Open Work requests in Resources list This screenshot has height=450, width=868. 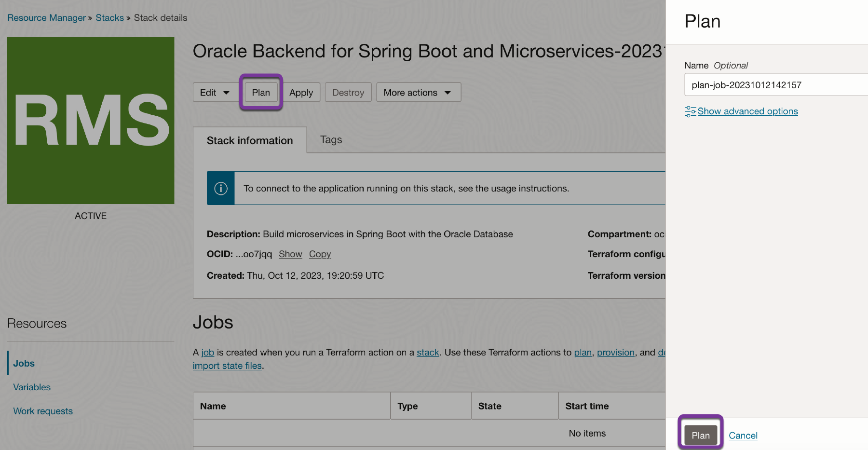tap(43, 411)
